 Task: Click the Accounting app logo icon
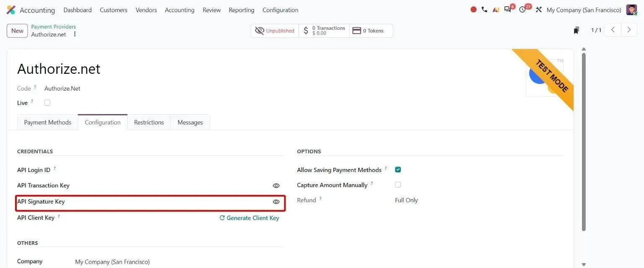pyautogui.click(x=11, y=10)
